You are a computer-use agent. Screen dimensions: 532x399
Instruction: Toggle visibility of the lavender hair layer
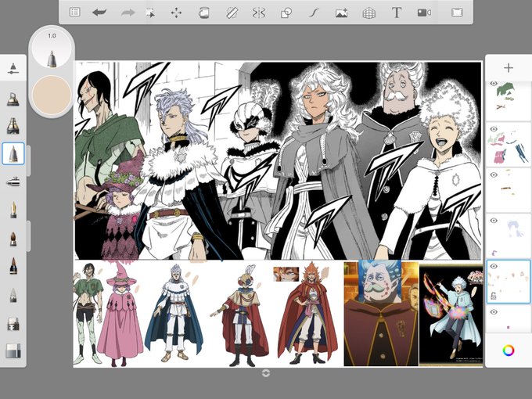click(x=494, y=221)
